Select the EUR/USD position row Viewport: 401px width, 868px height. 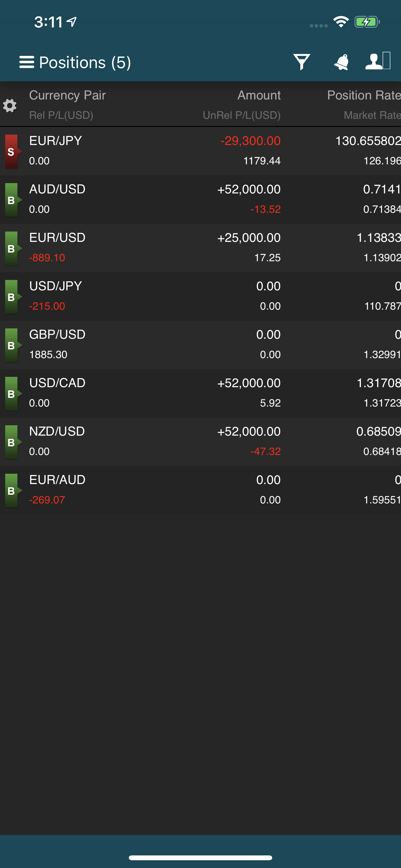(200, 248)
